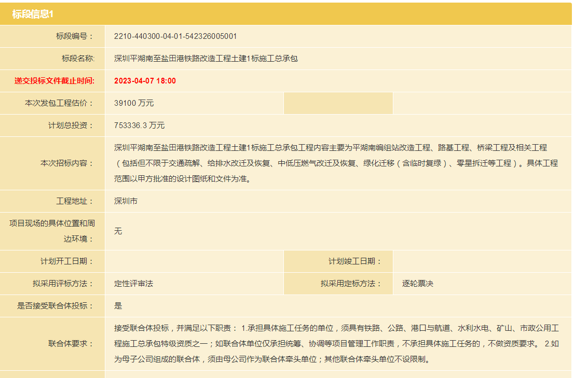Click the red 递交投标文件截止时间 label
The height and width of the screenshot is (378, 588).
54,81
